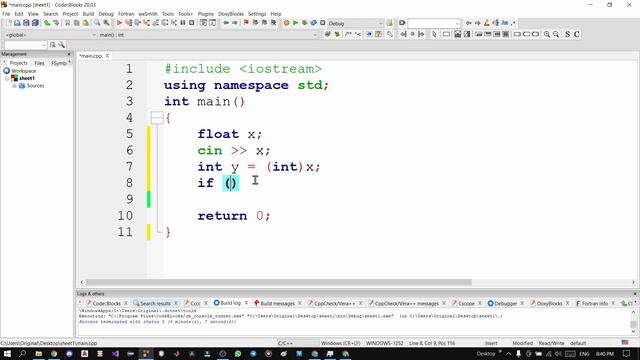Click the green Run icon

pyautogui.click(x=296, y=23)
